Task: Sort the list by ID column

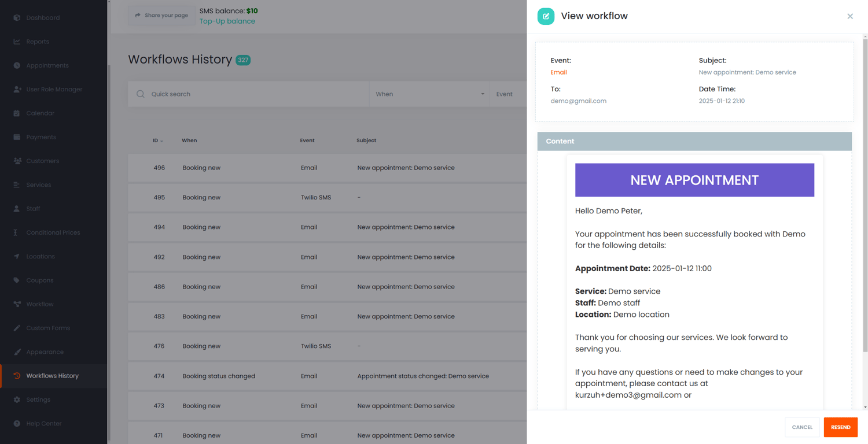Action: [x=157, y=140]
